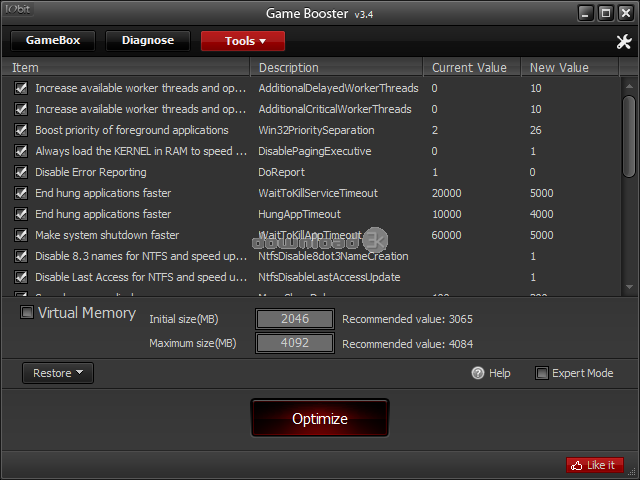This screenshot has height=480, width=640.
Task: Click the thumbs-up Like it button
Action: [x=595, y=465]
